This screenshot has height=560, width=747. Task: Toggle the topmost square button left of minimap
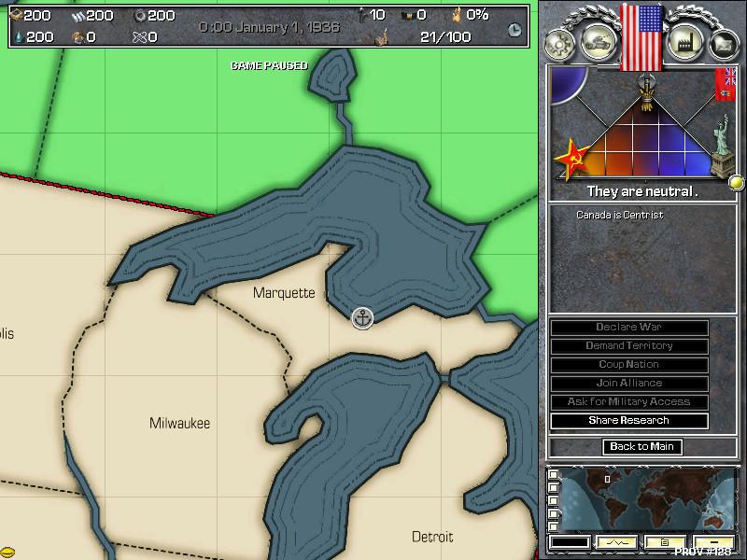552,475
